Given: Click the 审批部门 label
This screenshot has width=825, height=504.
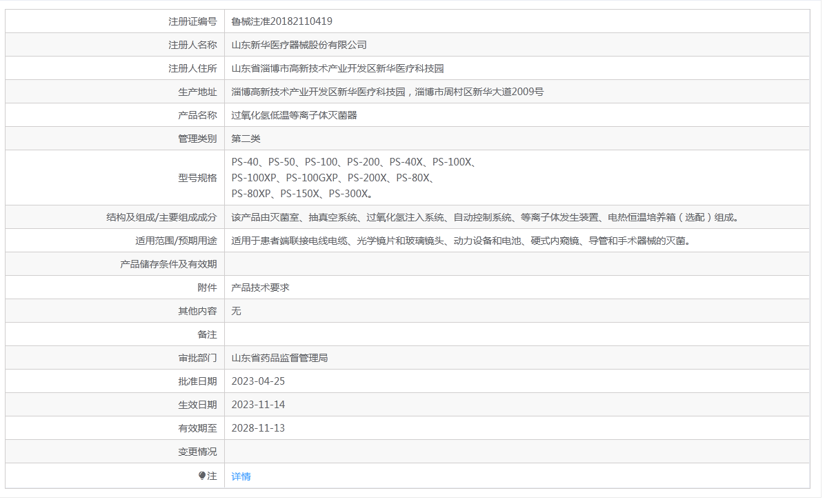Looking at the screenshot, I should click(197, 358).
